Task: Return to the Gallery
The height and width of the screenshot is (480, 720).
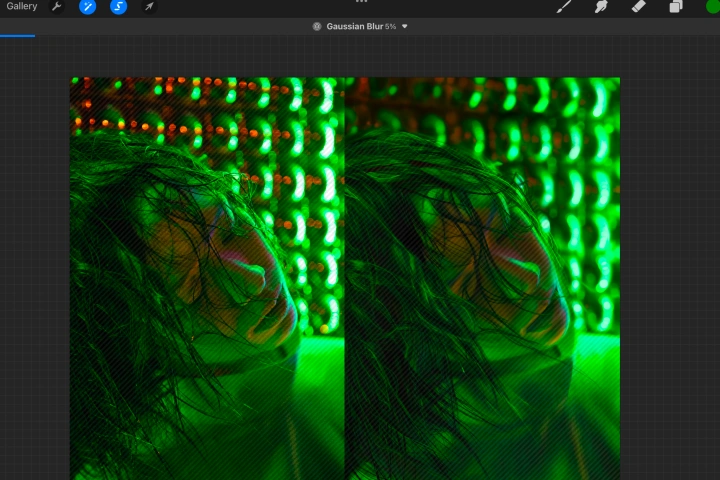Action: tap(22, 6)
